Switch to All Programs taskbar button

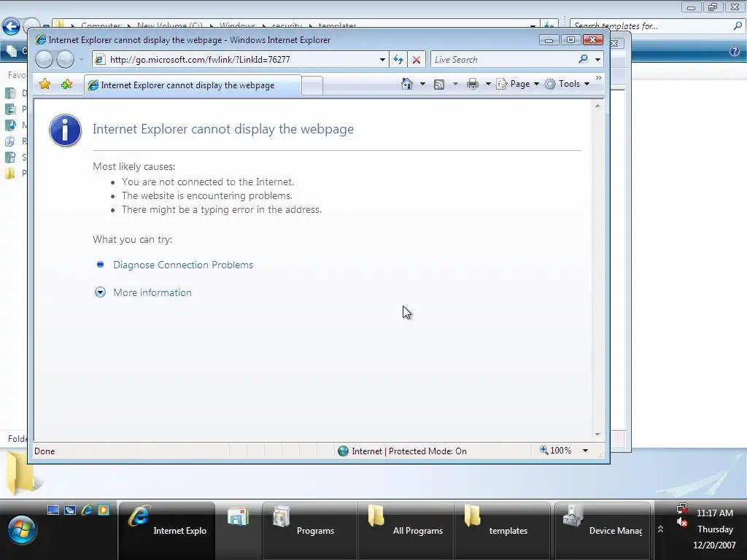click(406, 531)
